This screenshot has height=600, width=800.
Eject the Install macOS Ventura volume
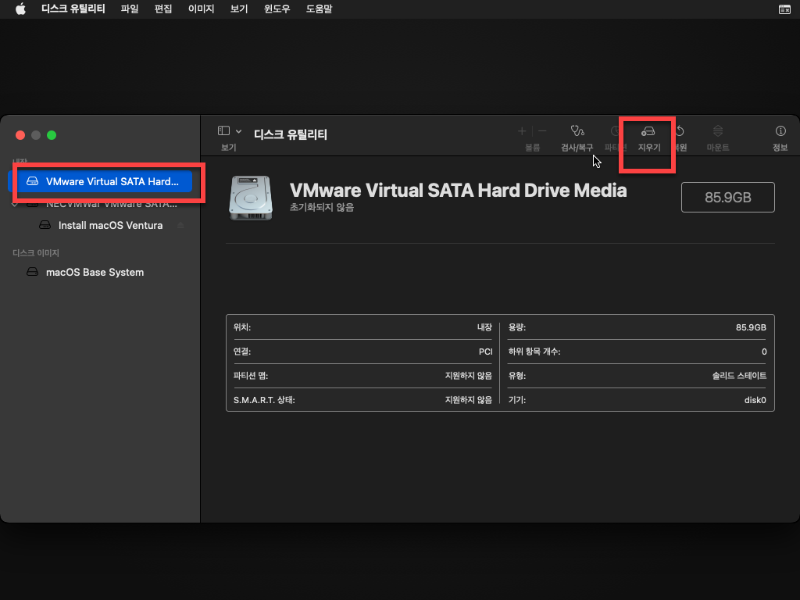pos(181,225)
